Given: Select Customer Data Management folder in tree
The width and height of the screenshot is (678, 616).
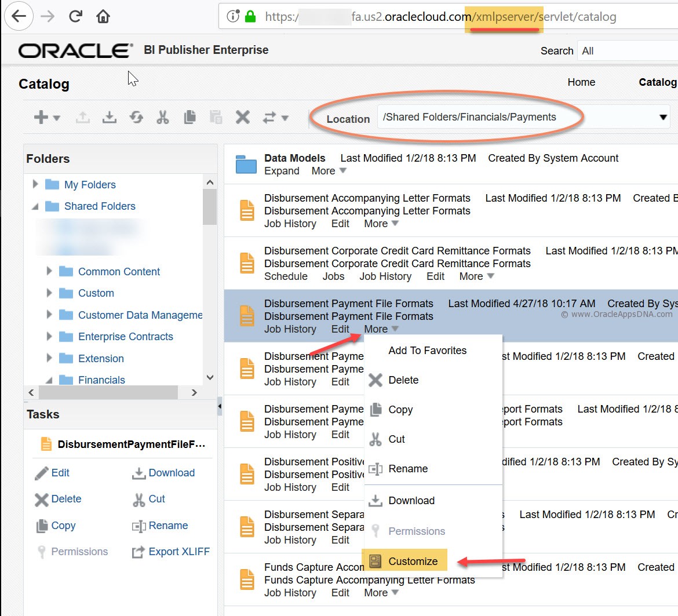Looking at the screenshot, I should click(140, 315).
